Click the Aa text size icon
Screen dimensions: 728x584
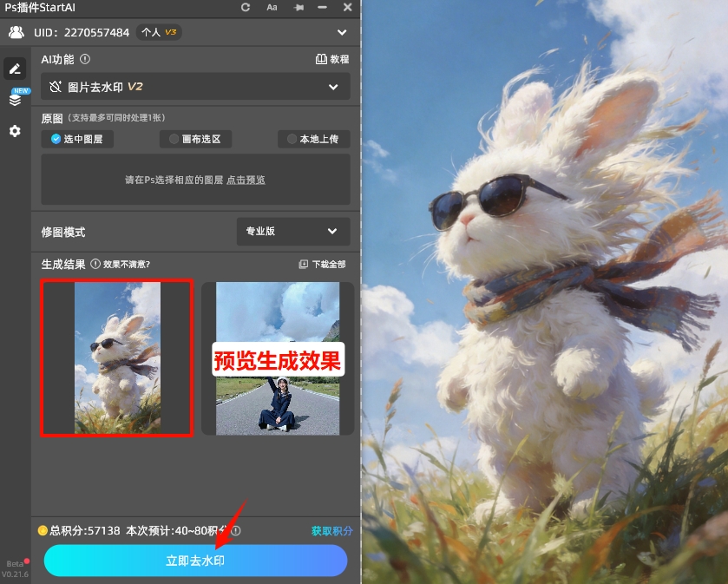tap(272, 8)
